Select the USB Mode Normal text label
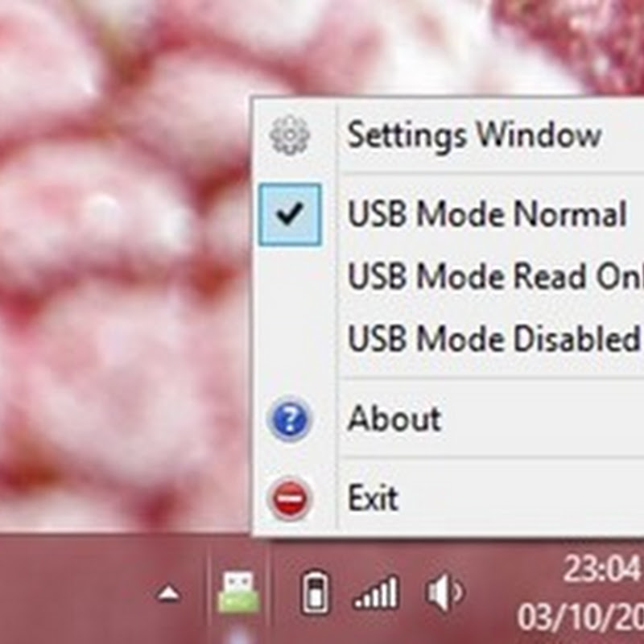The image size is (644, 644). click(x=487, y=214)
